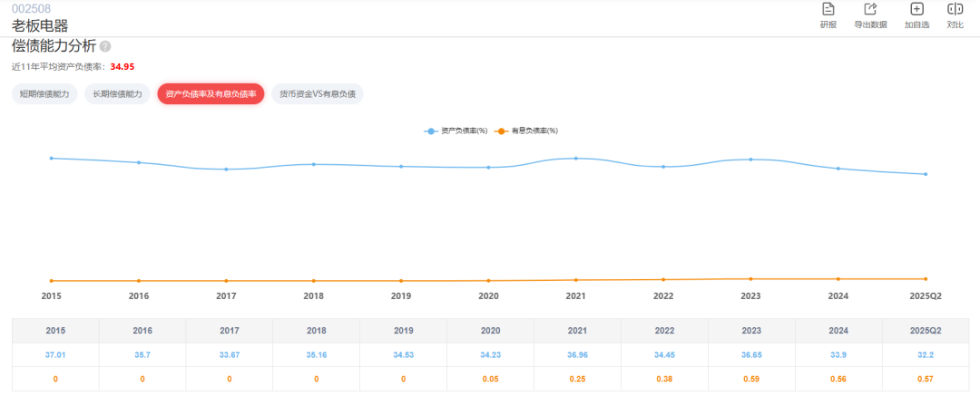Viewport: 980px width, 397px height.
Task: Click orange table cell 0.25
Action: pos(577,379)
